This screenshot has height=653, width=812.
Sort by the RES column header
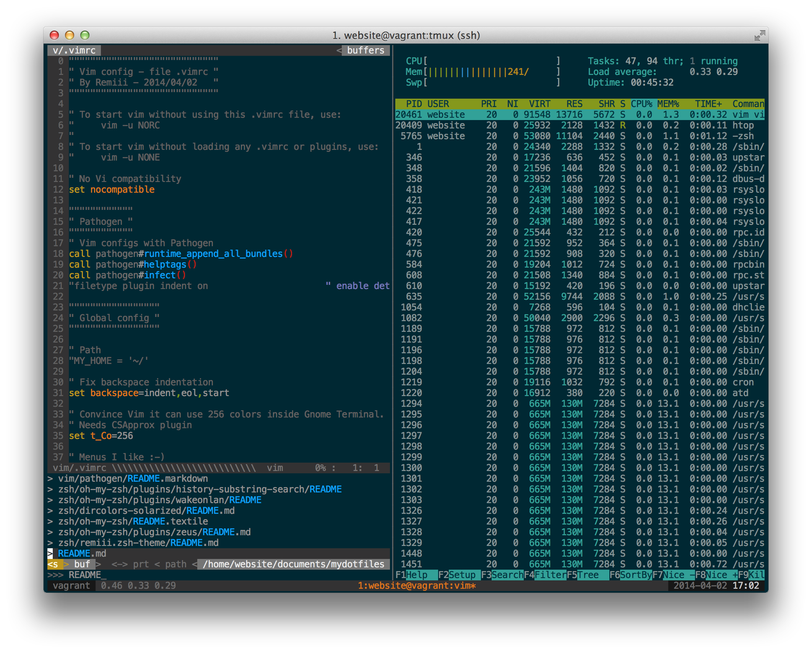[575, 104]
